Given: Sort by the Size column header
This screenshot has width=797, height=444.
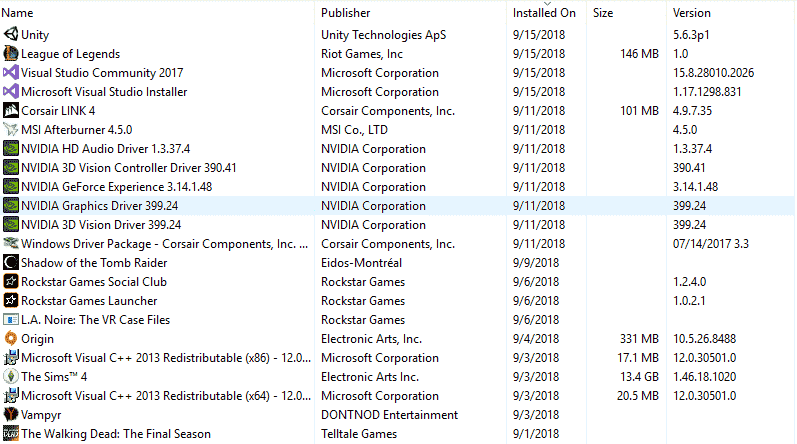Looking at the screenshot, I should pos(603,13).
